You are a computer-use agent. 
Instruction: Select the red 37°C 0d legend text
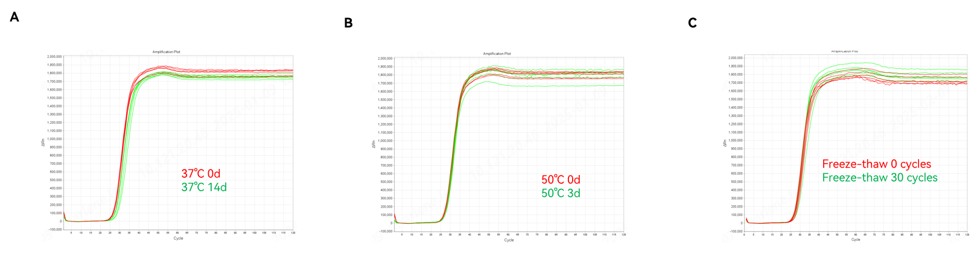pyautogui.click(x=201, y=174)
